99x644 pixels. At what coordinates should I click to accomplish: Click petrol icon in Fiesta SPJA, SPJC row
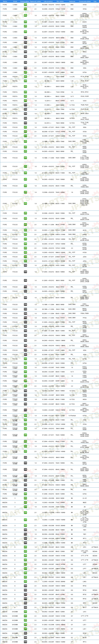click(x=25, y=92)
